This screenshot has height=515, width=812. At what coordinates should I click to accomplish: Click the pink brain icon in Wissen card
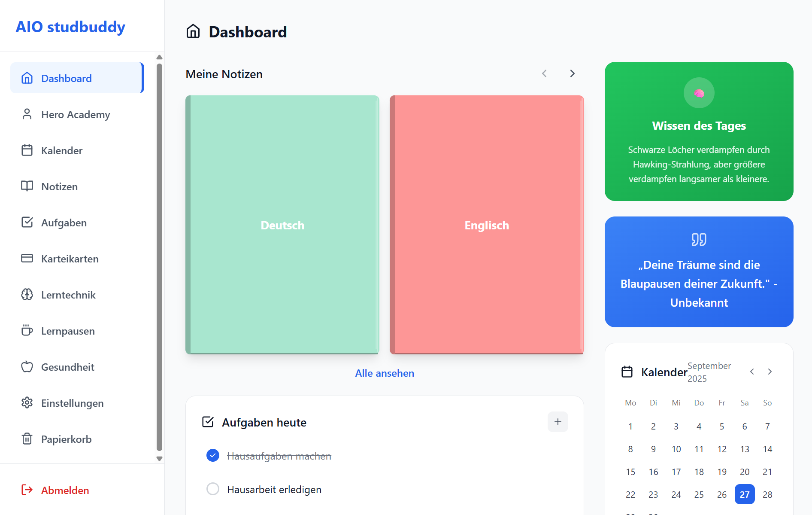tap(699, 93)
